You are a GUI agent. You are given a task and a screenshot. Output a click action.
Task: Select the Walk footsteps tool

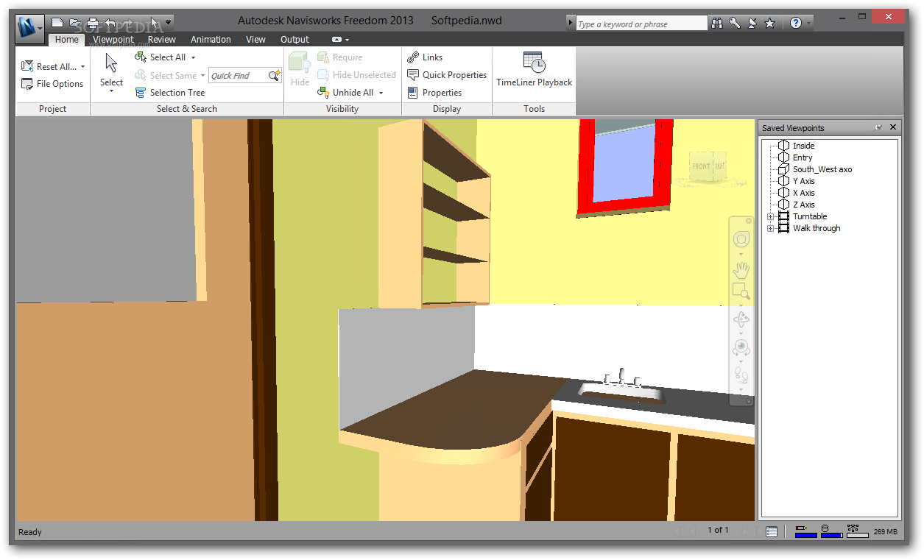point(741,375)
